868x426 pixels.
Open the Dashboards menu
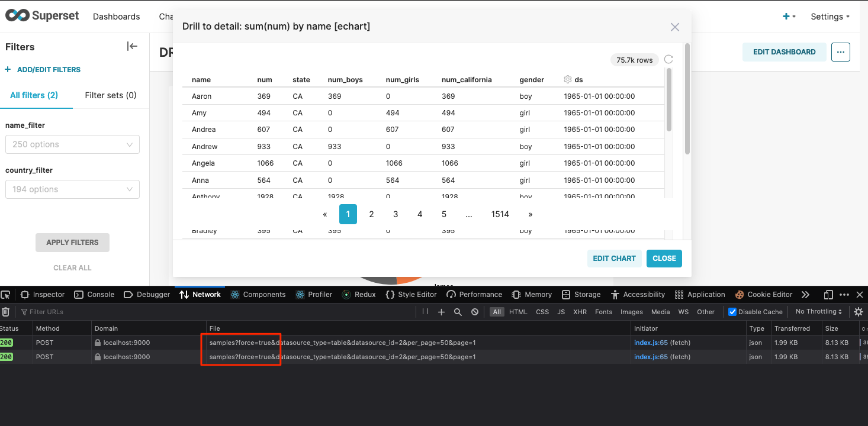[117, 17]
